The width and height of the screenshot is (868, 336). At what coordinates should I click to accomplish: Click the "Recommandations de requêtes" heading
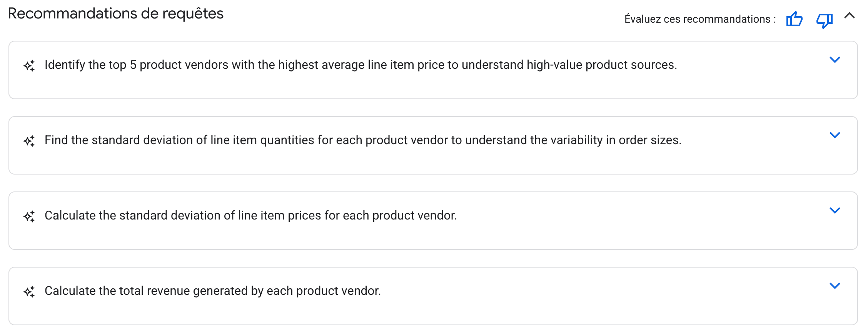(115, 14)
